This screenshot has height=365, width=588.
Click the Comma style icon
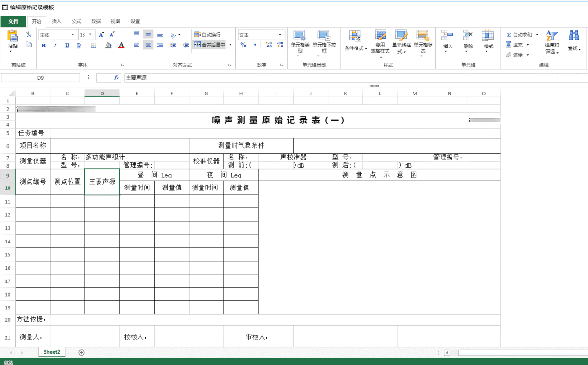click(x=255, y=45)
